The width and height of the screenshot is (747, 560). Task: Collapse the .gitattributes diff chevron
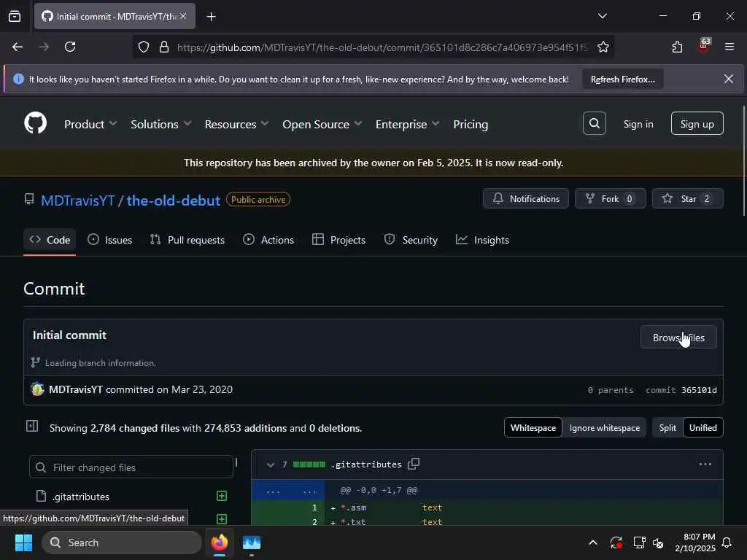270,464
